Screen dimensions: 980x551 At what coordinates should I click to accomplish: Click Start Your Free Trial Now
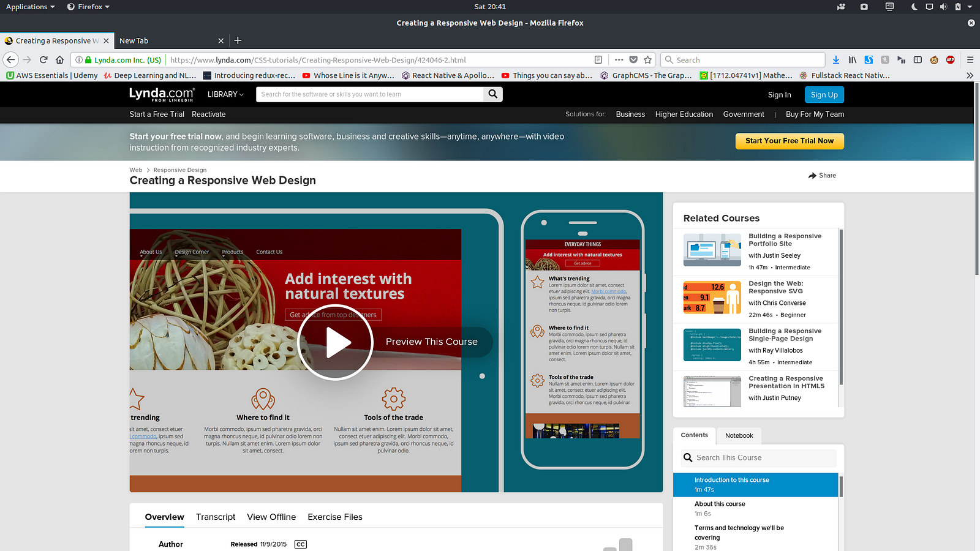coord(790,141)
